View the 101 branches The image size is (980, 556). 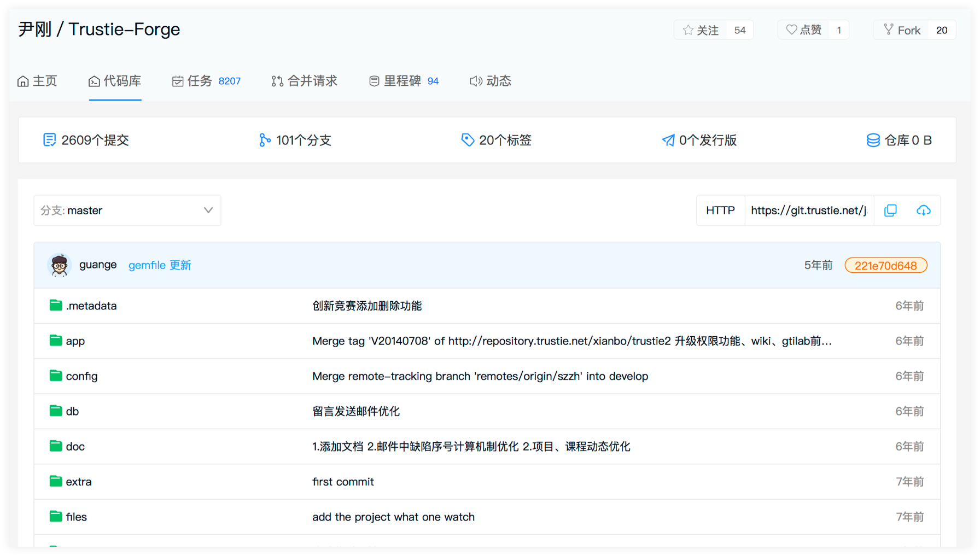[x=295, y=141]
